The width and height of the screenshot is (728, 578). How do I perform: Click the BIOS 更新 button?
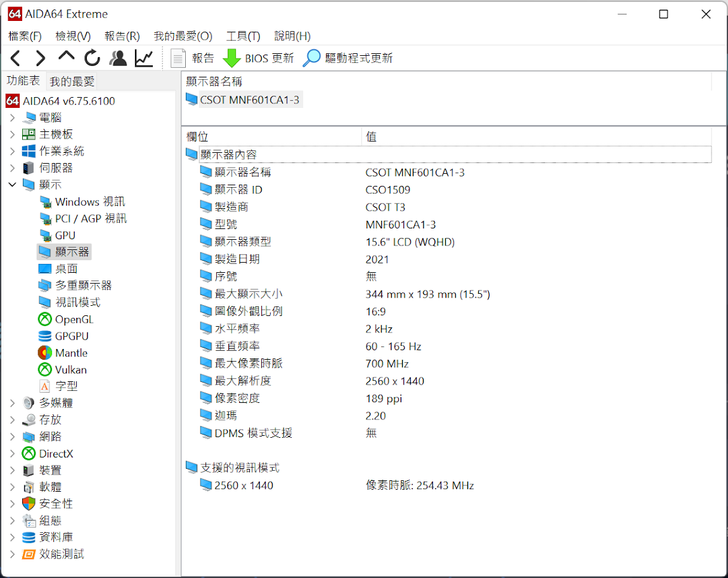[x=258, y=58]
